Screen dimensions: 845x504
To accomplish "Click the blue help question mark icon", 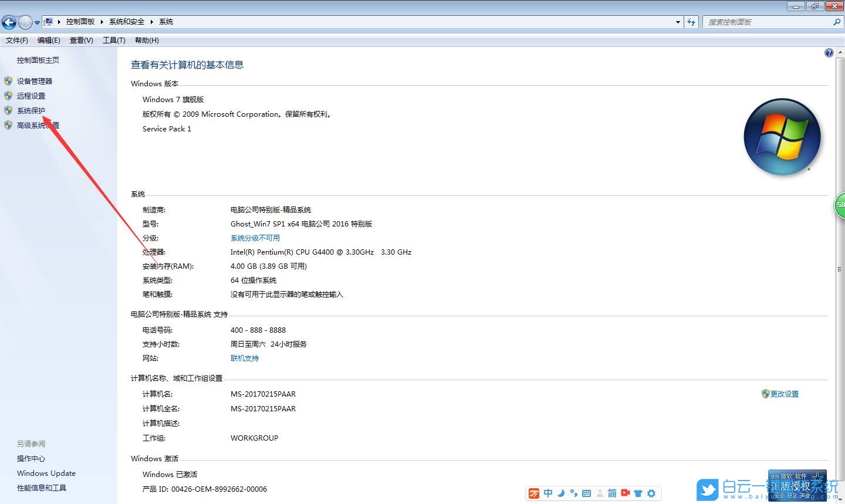I will (829, 53).
